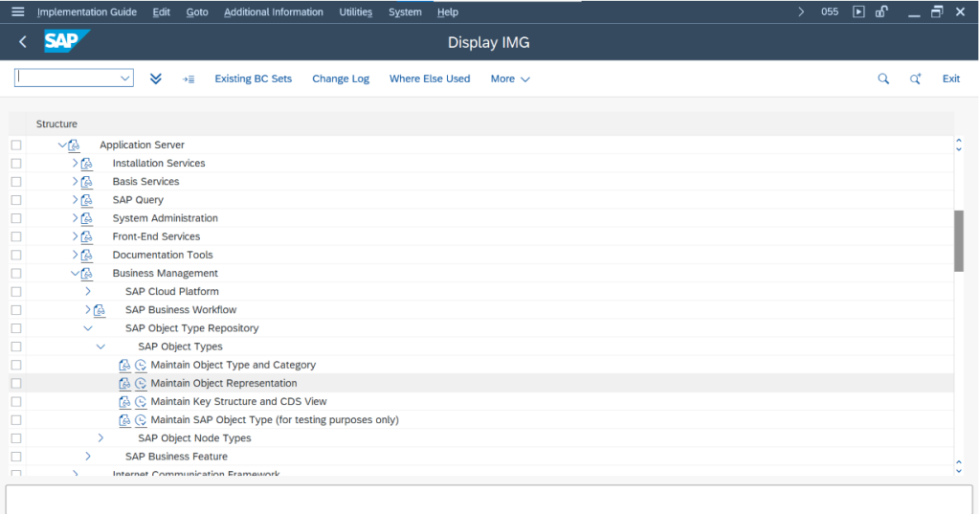
Task: Click the Search magnifier icon
Action: (883, 78)
